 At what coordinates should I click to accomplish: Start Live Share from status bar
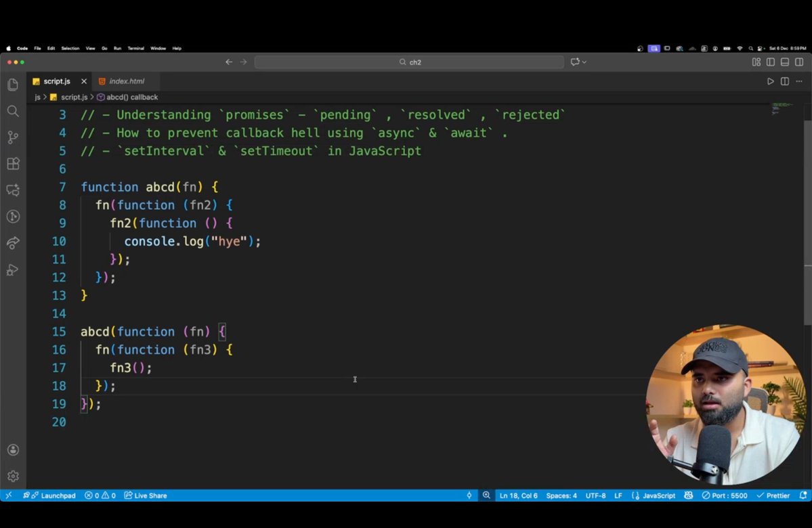tap(146, 496)
